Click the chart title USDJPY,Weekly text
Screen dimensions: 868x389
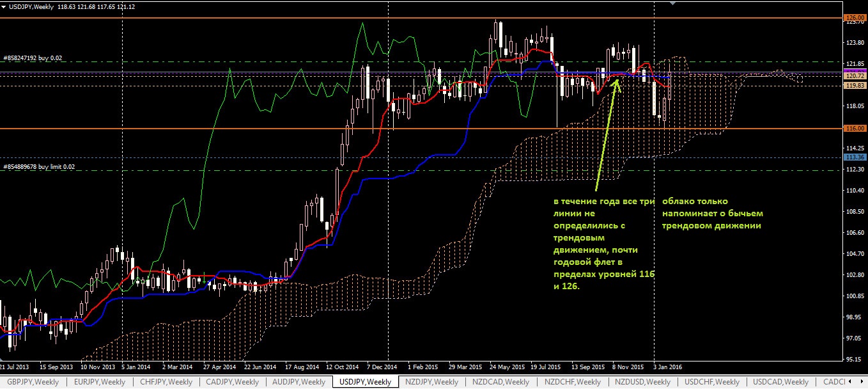click(x=32, y=6)
